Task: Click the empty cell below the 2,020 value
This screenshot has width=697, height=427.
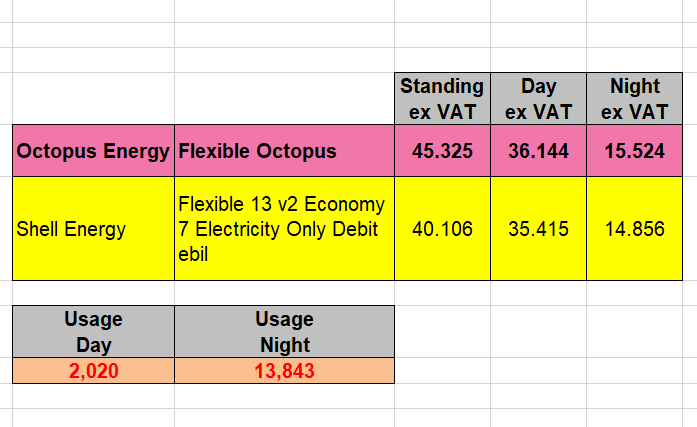Action: pyautogui.click(x=93, y=396)
